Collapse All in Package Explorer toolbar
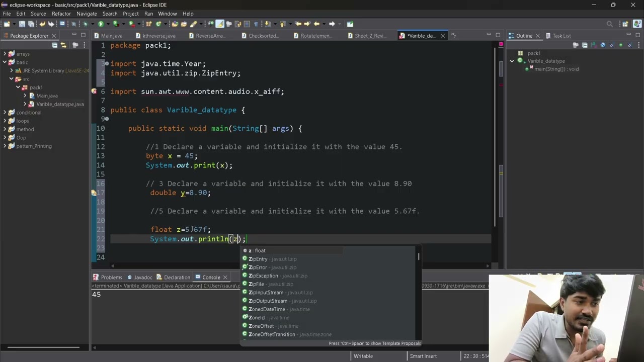 (x=54, y=45)
